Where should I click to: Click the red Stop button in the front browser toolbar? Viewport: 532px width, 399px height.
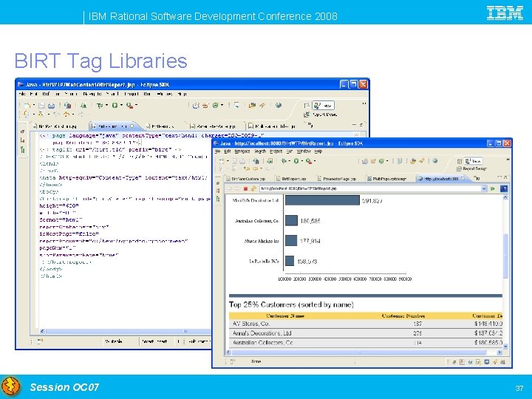pos(245,188)
